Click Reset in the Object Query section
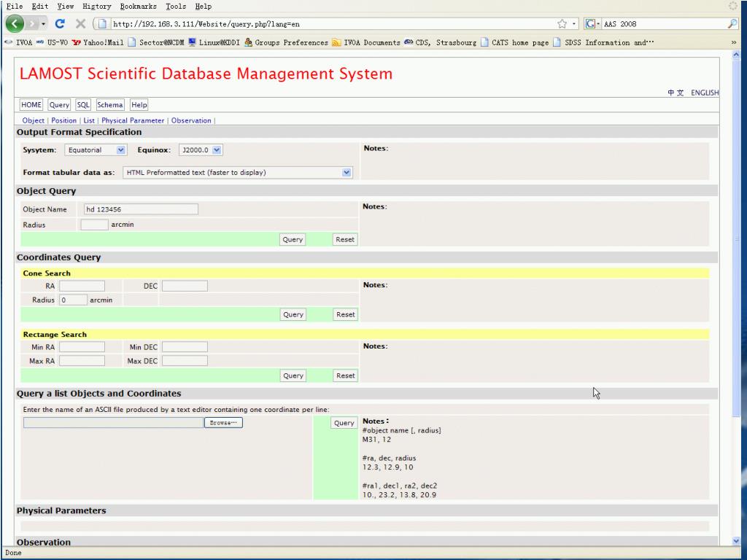The width and height of the screenshot is (747, 560). point(345,239)
